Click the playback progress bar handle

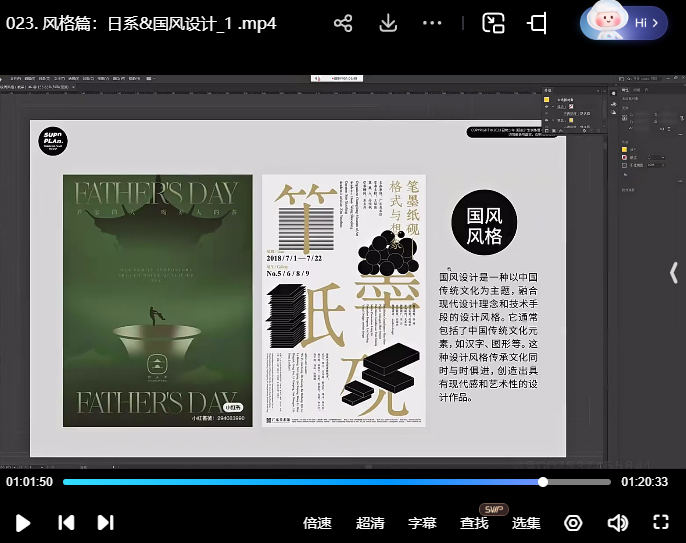543,482
